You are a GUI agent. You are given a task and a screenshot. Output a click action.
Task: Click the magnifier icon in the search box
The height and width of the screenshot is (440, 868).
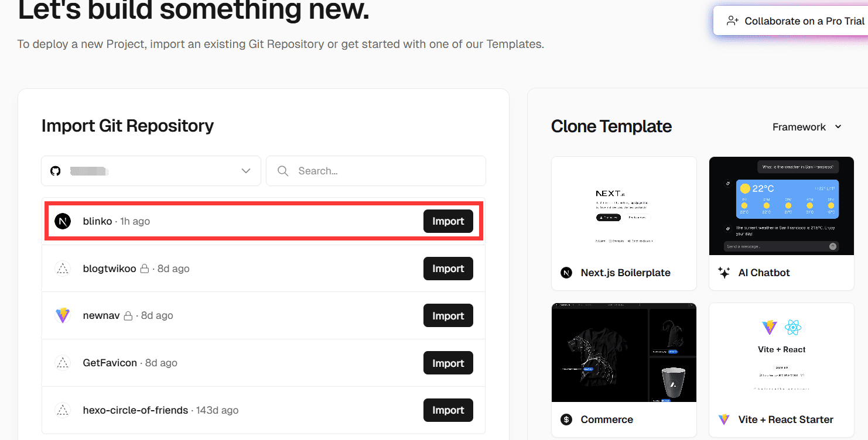[x=283, y=171]
